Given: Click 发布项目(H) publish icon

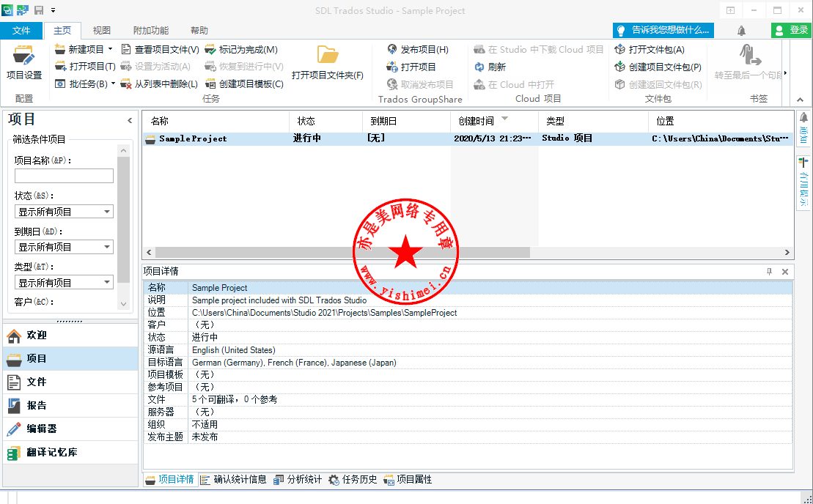Looking at the screenshot, I should coord(392,50).
